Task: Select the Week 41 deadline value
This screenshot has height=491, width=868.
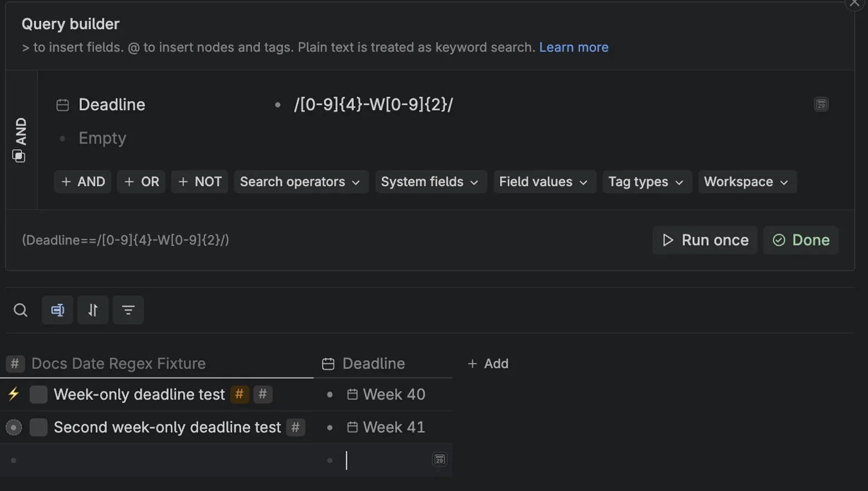Action: 394,427
